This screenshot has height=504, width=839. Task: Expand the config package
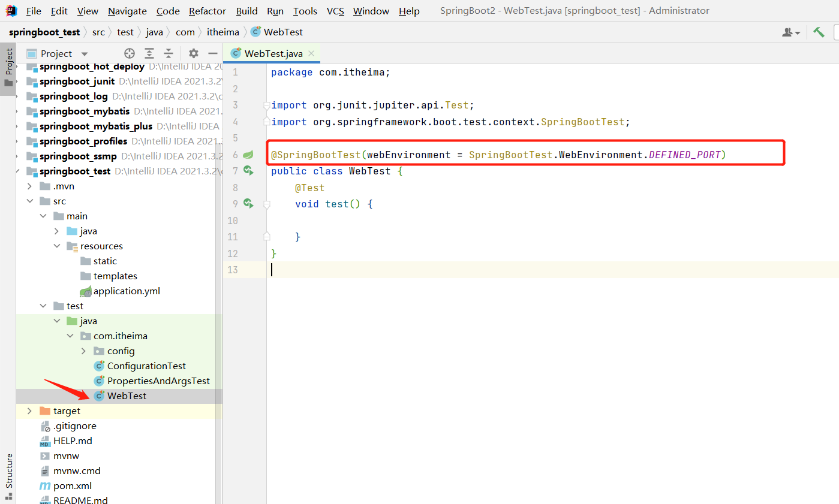[84, 351]
